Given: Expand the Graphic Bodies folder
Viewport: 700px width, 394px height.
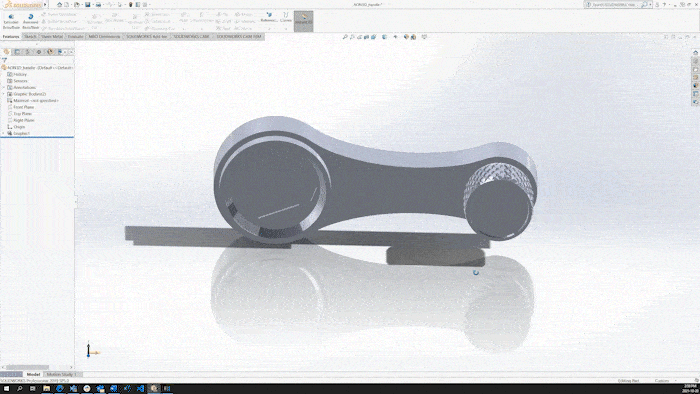Looking at the screenshot, I should (x=4, y=94).
